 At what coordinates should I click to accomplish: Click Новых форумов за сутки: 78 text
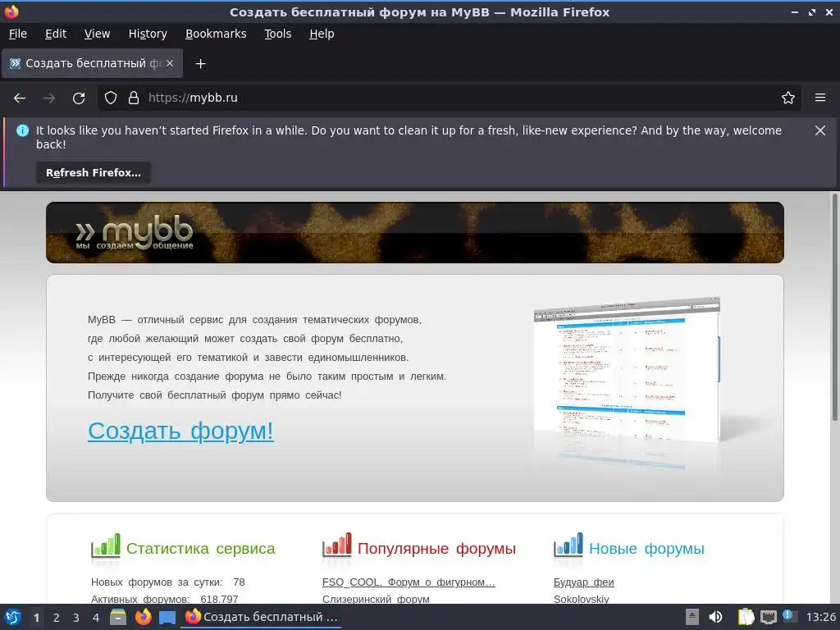click(167, 582)
